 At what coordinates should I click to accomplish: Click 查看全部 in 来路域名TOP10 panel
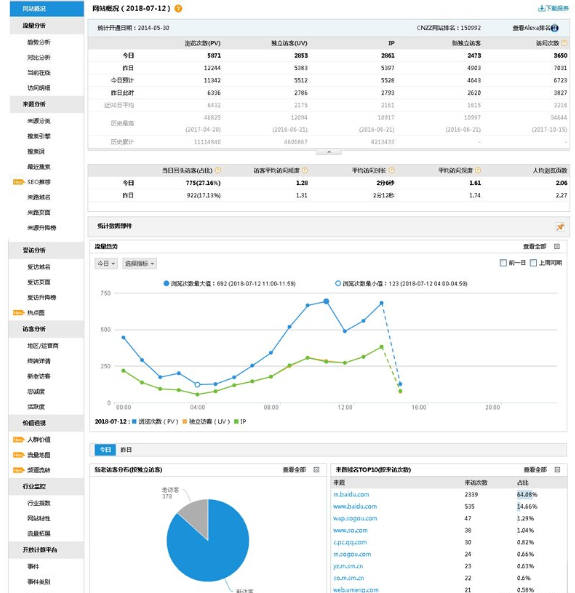[x=535, y=470]
